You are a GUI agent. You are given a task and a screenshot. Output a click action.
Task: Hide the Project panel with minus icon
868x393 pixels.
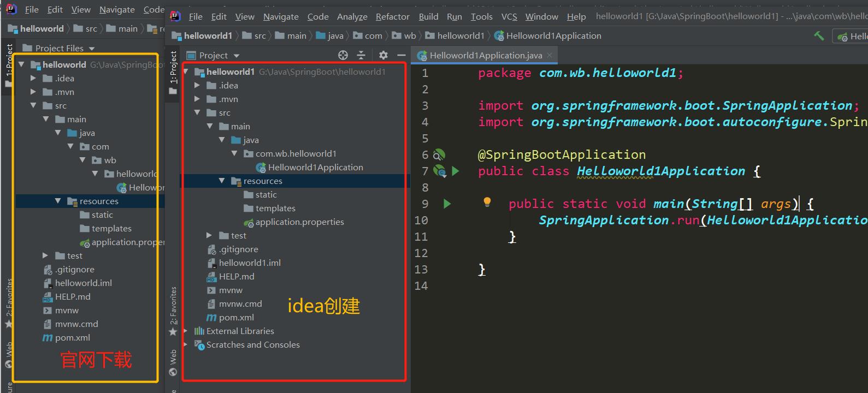[x=401, y=55]
